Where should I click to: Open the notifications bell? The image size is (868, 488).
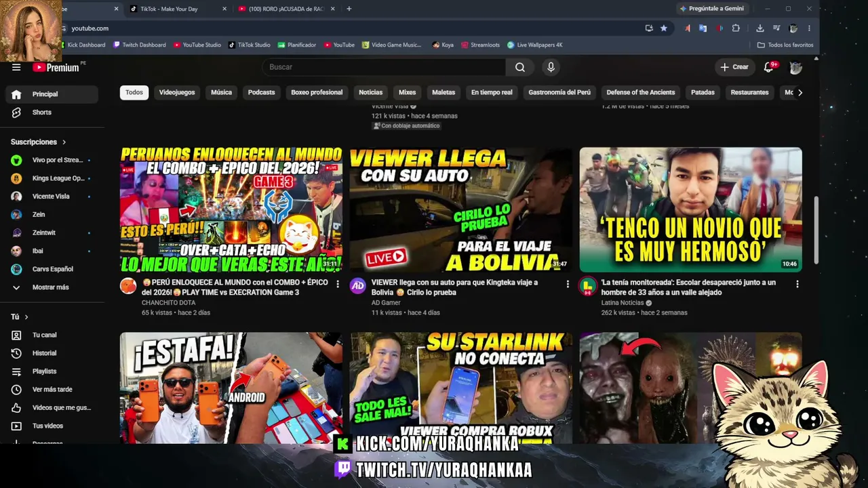[769, 67]
